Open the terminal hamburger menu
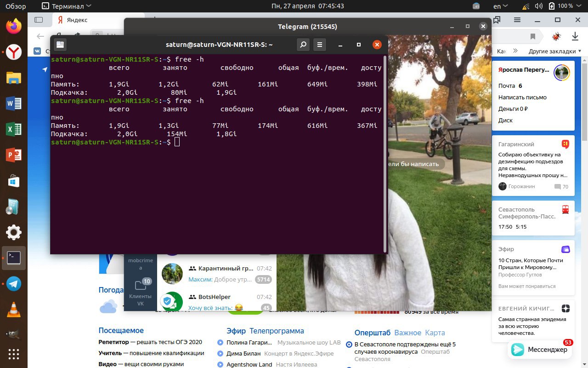This screenshot has height=368, width=588. 320,45
